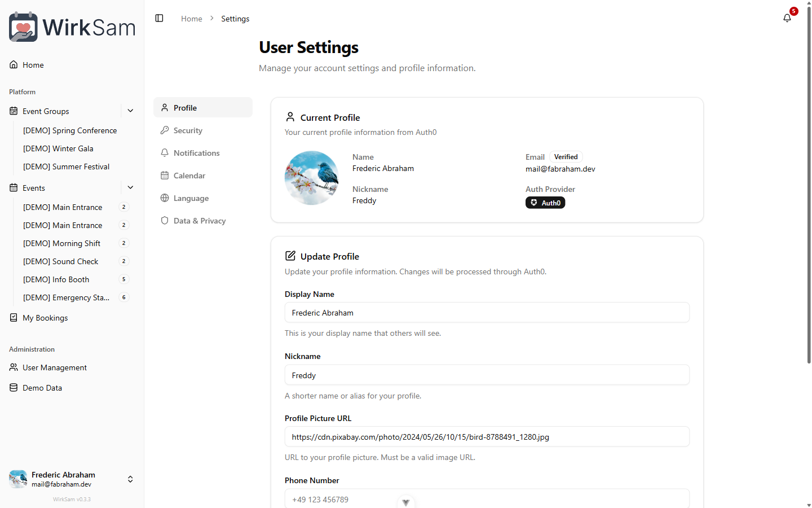Click the Display Name input field
Viewport: 812px width, 508px height.
[487, 313]
